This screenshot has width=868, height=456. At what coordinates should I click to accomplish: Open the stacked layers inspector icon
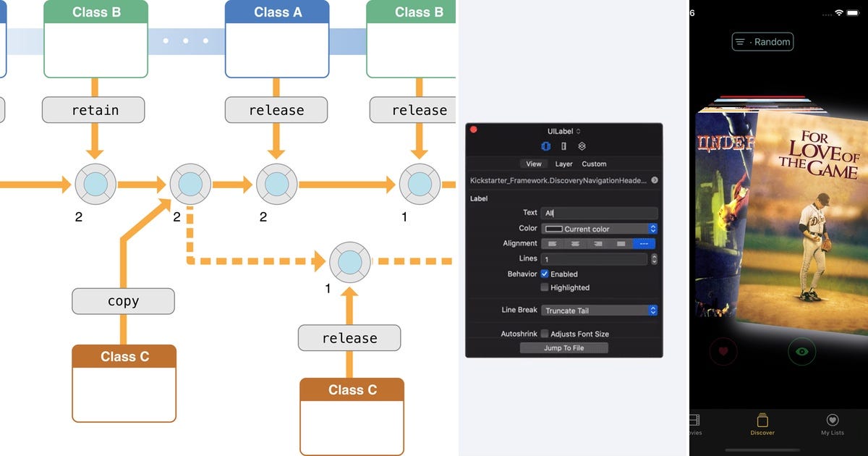(x=582, y=146)
